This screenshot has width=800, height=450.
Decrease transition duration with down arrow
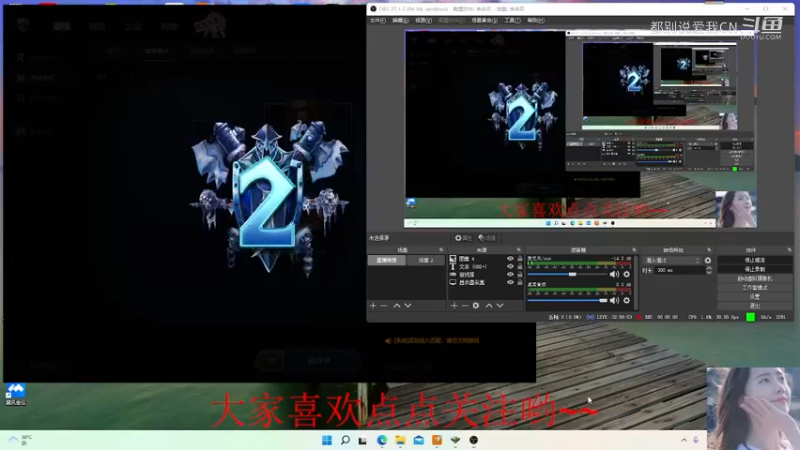click(709, 273)
